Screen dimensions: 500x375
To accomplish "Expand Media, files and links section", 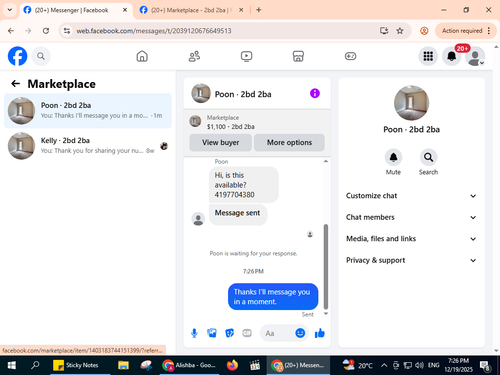I will (x=411, y=239).
